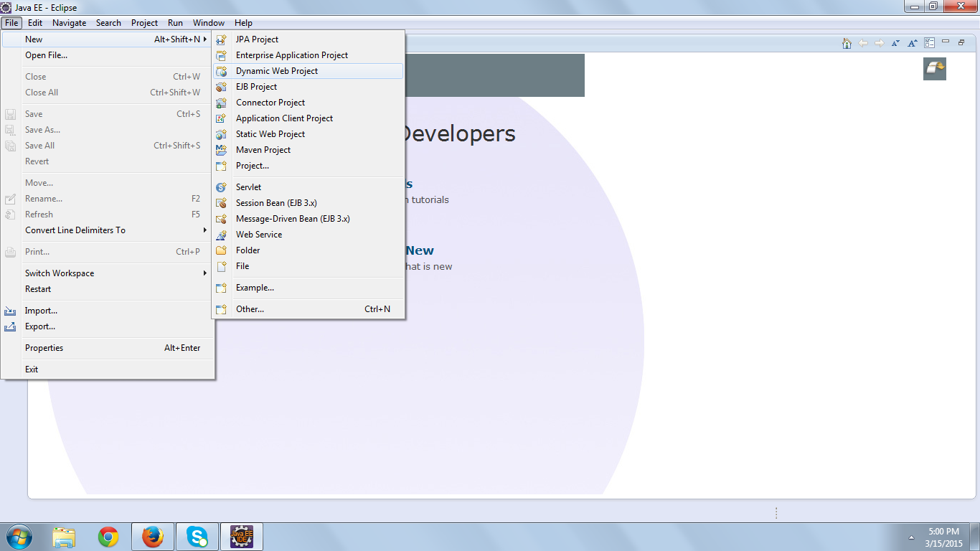Open the Window menu
The width and height of the screenshot is (980, 551).
[209, 23]
